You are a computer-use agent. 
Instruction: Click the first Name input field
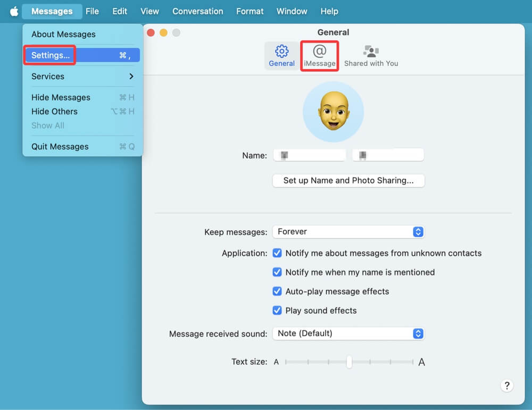coord(310,155)
